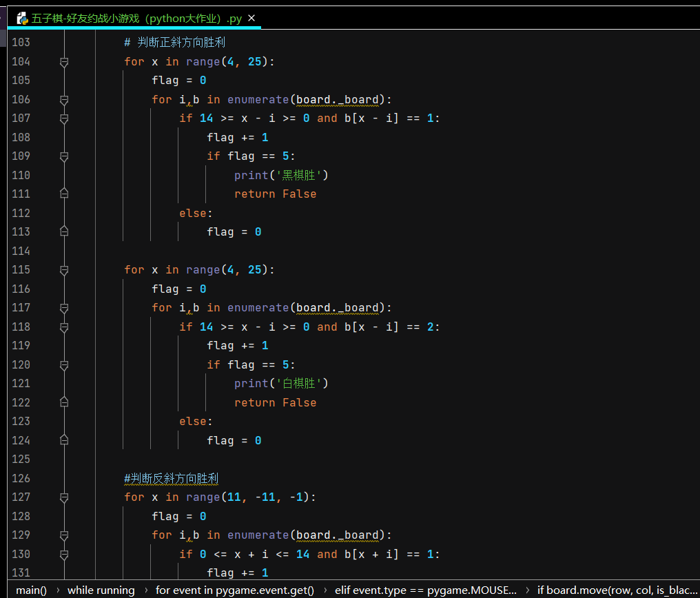Select the 五子棋-好友约战小游戏 file tab
The width and height of the screenshot is (700, 598).
point(136,19)
